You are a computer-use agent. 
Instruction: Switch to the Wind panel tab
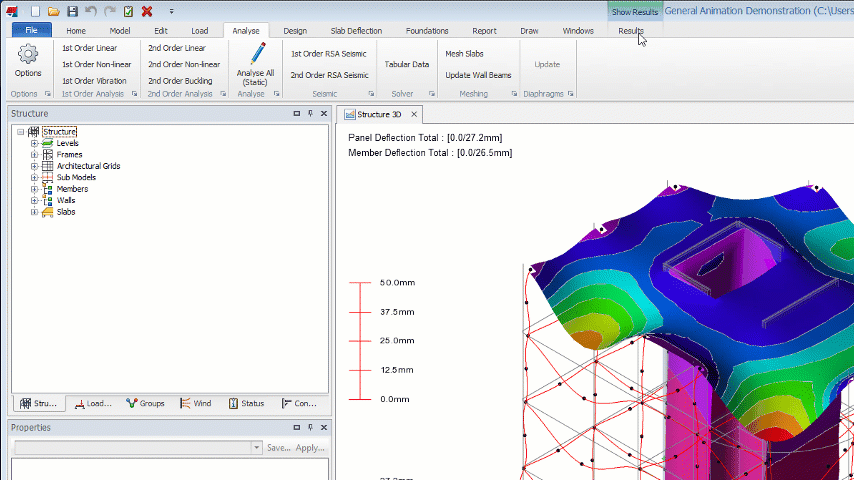click(196, 404)
